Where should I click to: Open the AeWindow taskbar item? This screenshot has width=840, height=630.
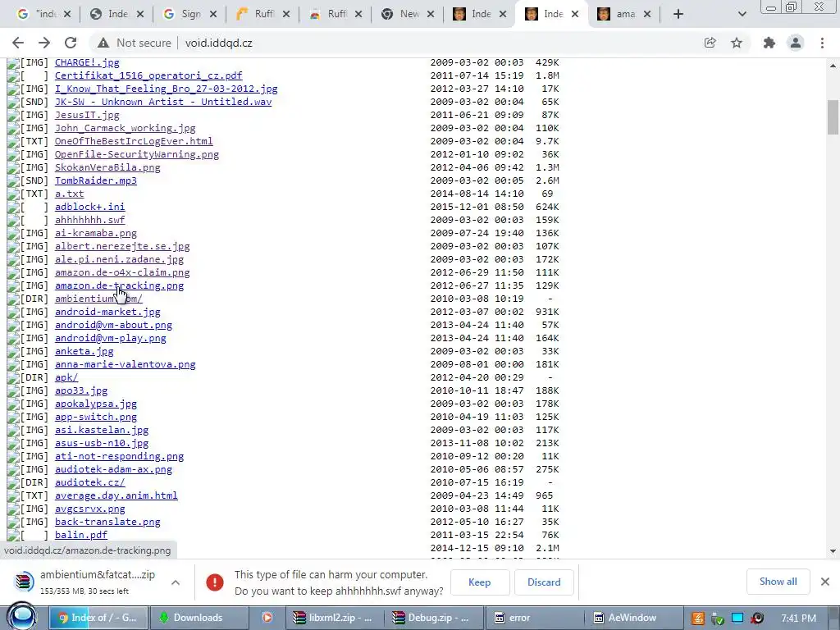click(632, 618)
